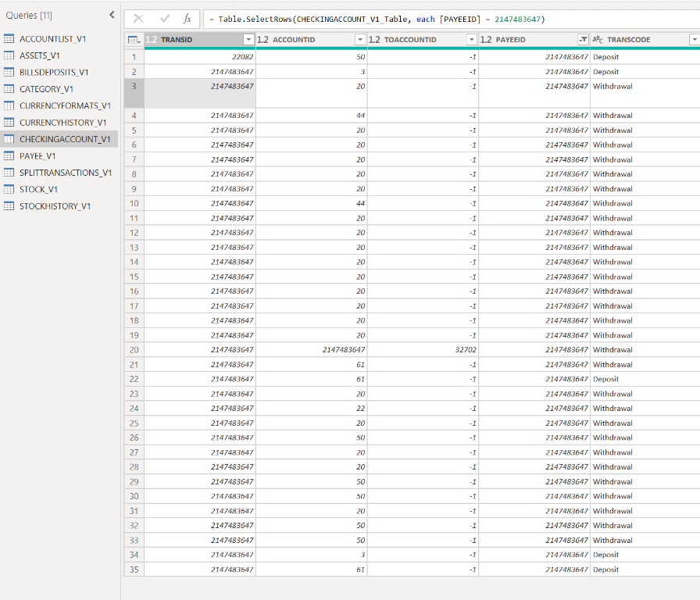
Task: Select the CHECKINGACCOUNT_V1 query
Action: pos(59,139)
